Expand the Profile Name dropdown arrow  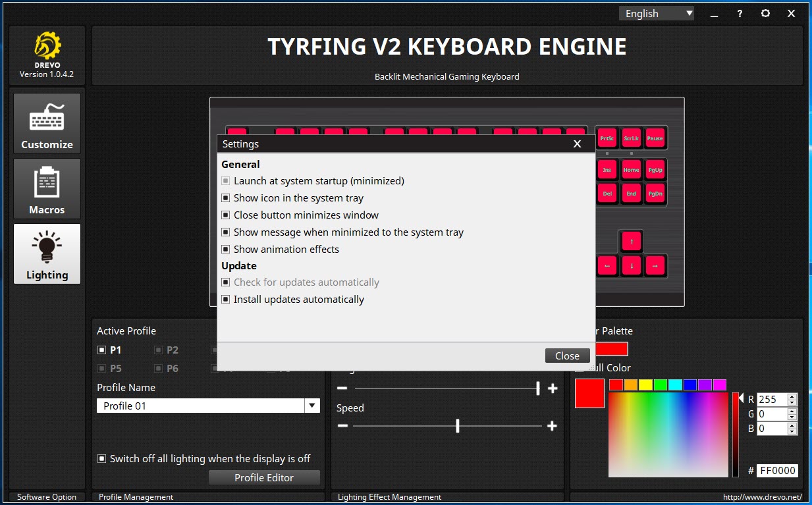click(312, 406)
